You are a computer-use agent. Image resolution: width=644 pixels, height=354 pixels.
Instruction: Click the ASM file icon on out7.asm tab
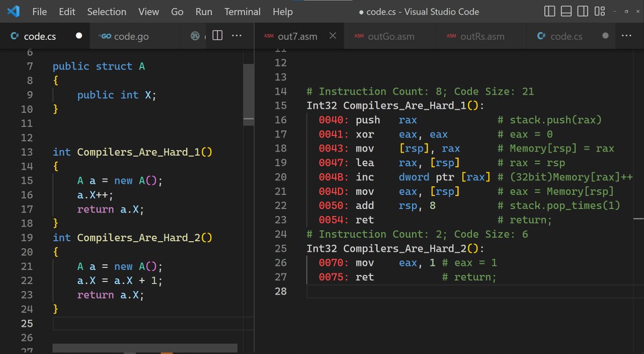[269, 36]
